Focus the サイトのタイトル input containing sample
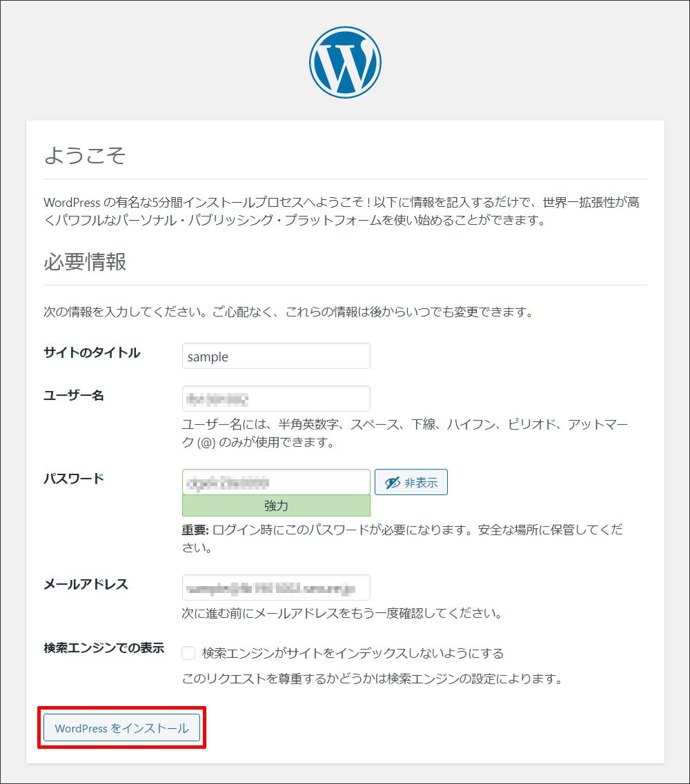The height and width of the screenshot is (784, 690). [276, 356]
